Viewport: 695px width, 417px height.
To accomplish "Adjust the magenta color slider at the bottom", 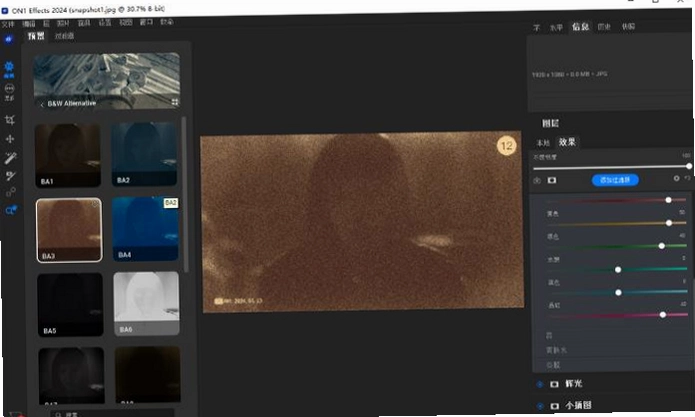I will pos(617,315).
